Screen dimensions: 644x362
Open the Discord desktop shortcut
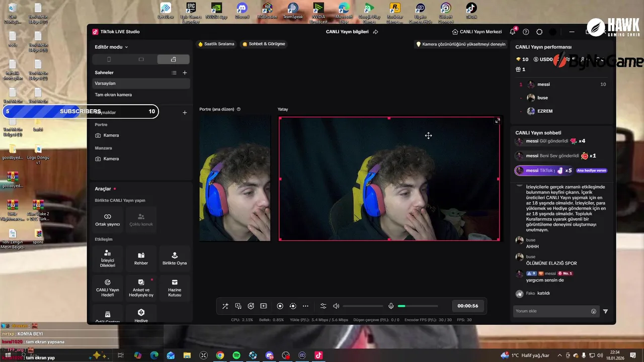pyautogui.click(x=242, y=11)
